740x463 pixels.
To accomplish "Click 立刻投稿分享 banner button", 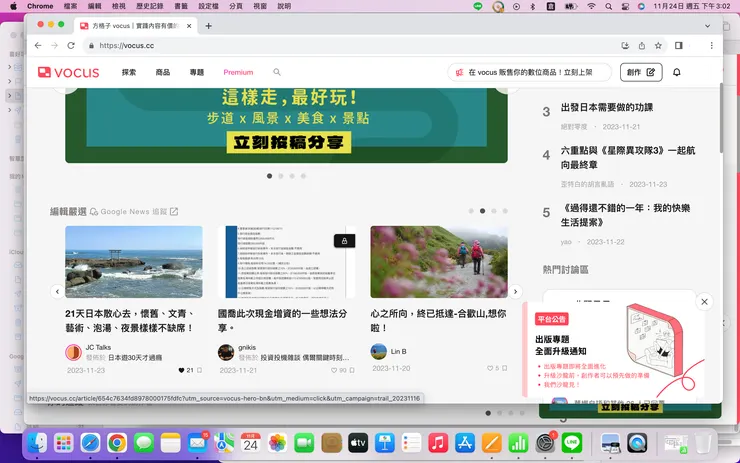I will 289,142.
